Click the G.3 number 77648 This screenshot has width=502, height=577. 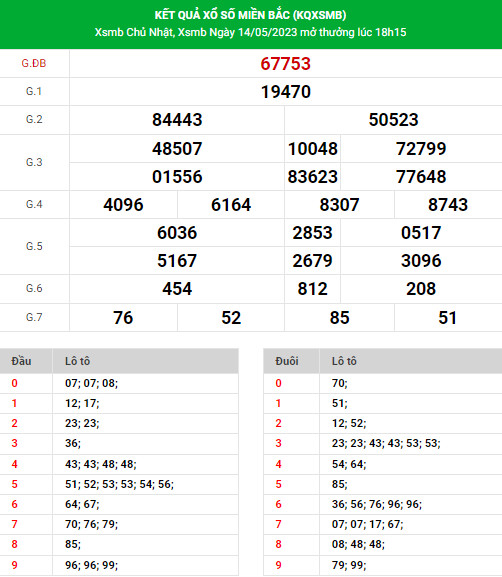pyautogui.click(x=421, y=177)
